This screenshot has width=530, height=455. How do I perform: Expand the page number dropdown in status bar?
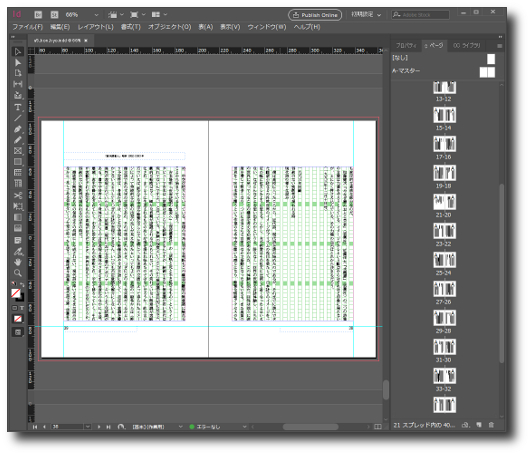pos(88,427)
